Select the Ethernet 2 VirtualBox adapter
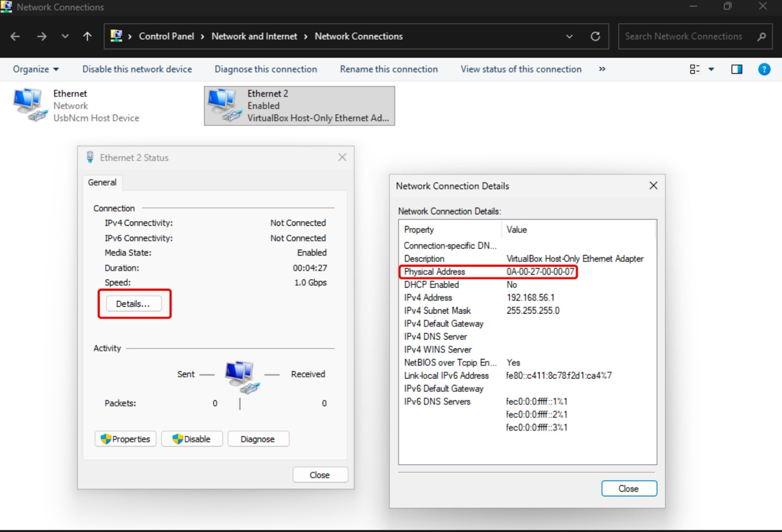The image size is (782, 532). pos(299,106)
